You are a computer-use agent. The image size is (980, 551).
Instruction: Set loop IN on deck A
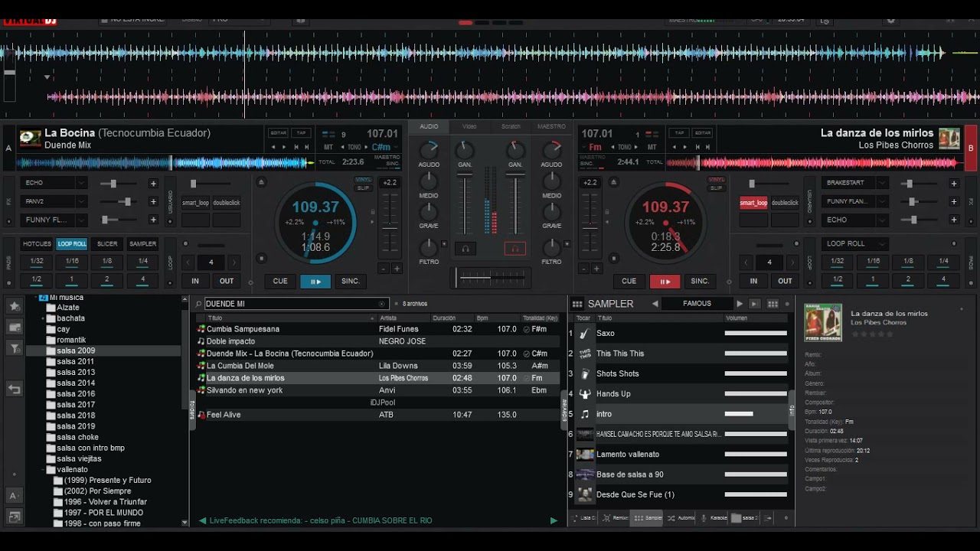[195, 282]
